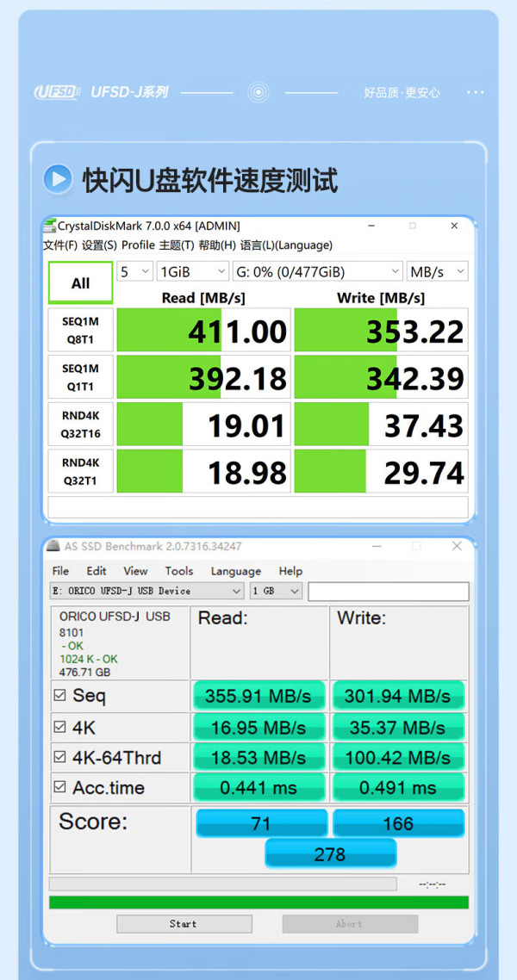Toggle the 4K test checkbox
Viewport: 517px width, 980px height.
59,727
